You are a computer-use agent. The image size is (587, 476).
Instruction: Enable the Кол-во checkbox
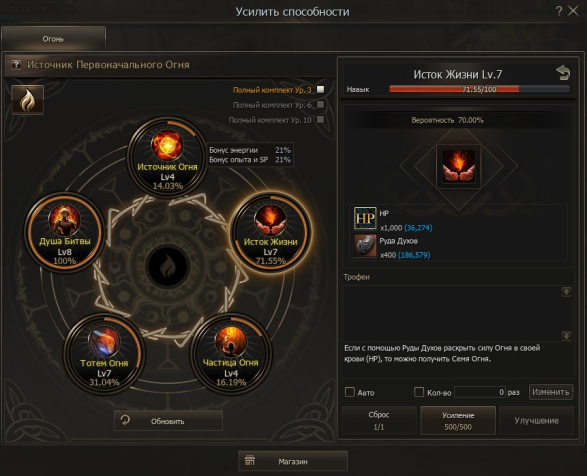tap(419, 392)
